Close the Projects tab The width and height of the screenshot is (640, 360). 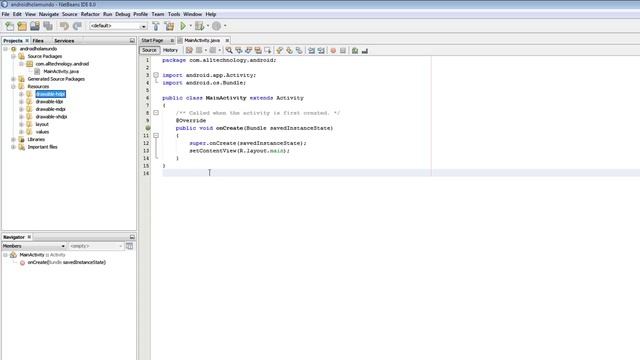click(x=27, y=41)
